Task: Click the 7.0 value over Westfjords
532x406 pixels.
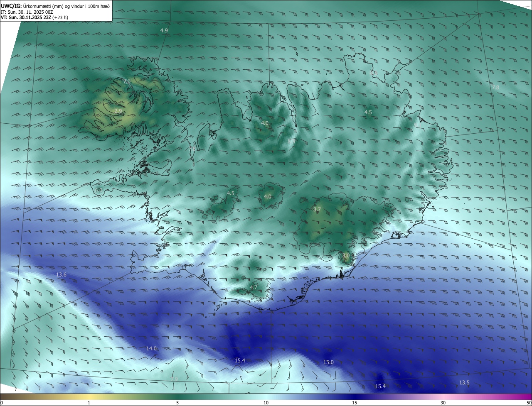Action: click(127, 82)
